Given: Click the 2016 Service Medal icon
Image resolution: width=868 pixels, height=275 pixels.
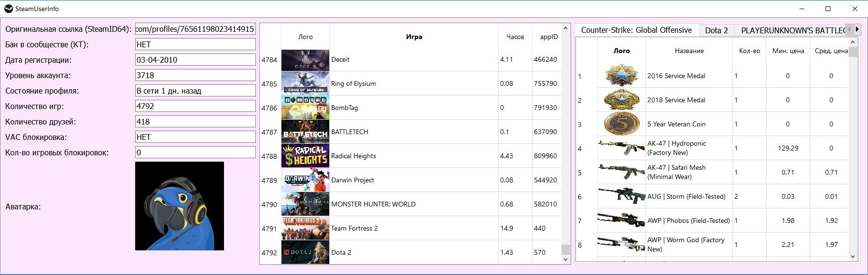Looking at the screenshot, I should (622, 76).
